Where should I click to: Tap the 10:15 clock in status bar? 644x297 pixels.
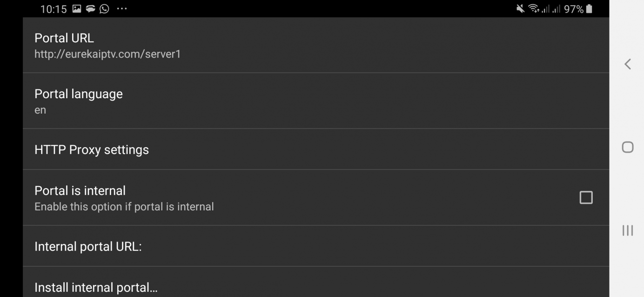pyautogui.click(x=54, y=9)
